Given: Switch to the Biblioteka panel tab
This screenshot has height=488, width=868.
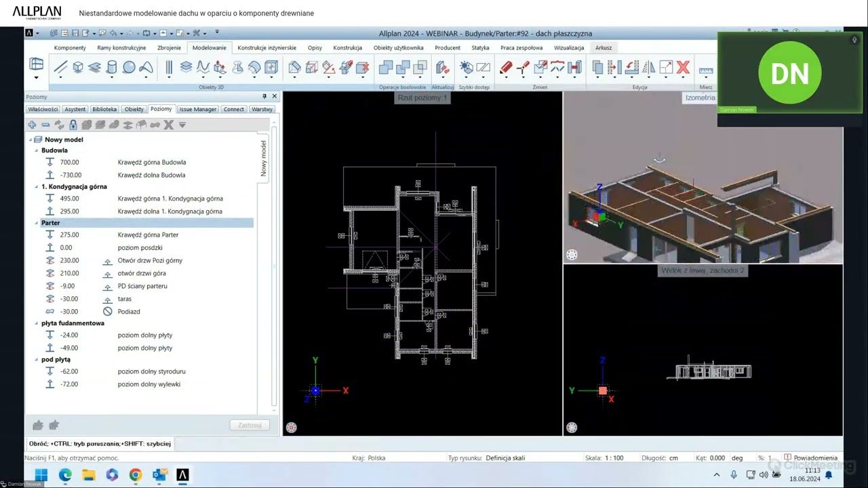Looking at the screenshot, I should pyautogui.click(x=104, y=109).
